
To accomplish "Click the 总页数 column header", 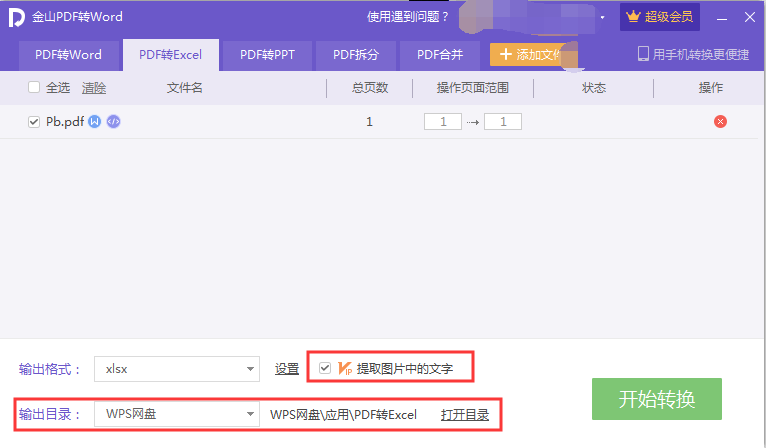I will [370, 88].
